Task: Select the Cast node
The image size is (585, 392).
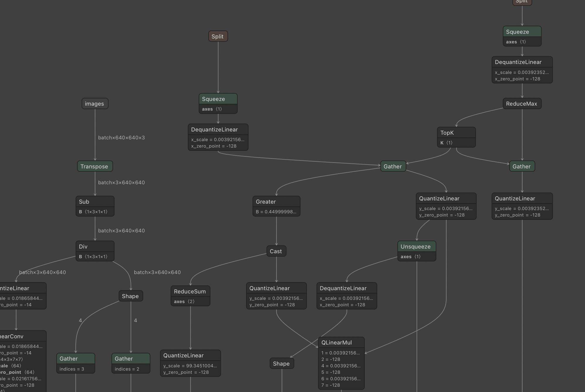Action: 276,251
